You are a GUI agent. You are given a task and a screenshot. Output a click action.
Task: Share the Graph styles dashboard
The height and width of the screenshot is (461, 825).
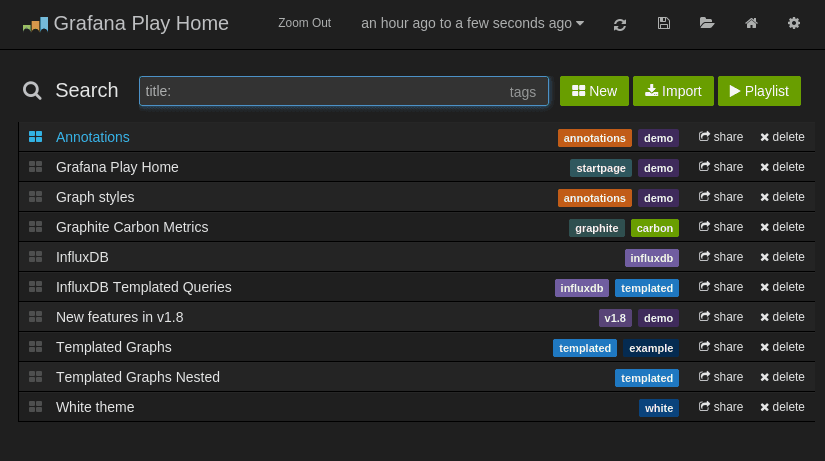721,197
